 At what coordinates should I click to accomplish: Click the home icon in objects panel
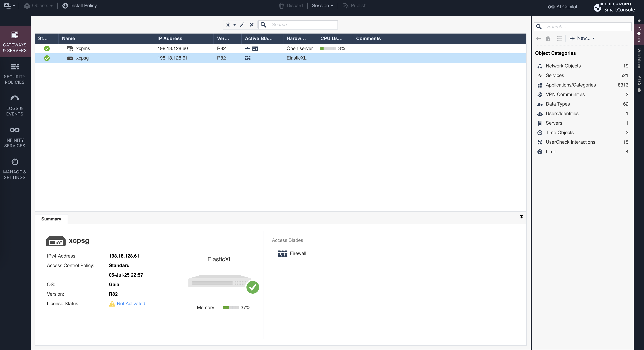[548, 38]
